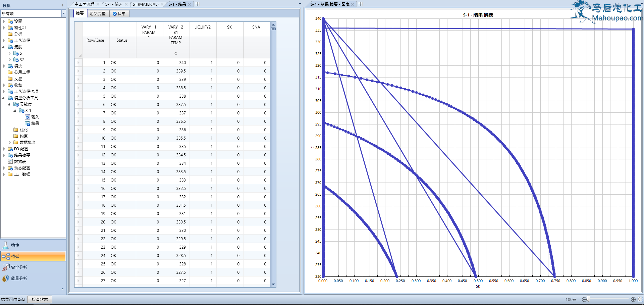
Task: Collapse the 模型分析工具 node
Action: pos(4,98)
